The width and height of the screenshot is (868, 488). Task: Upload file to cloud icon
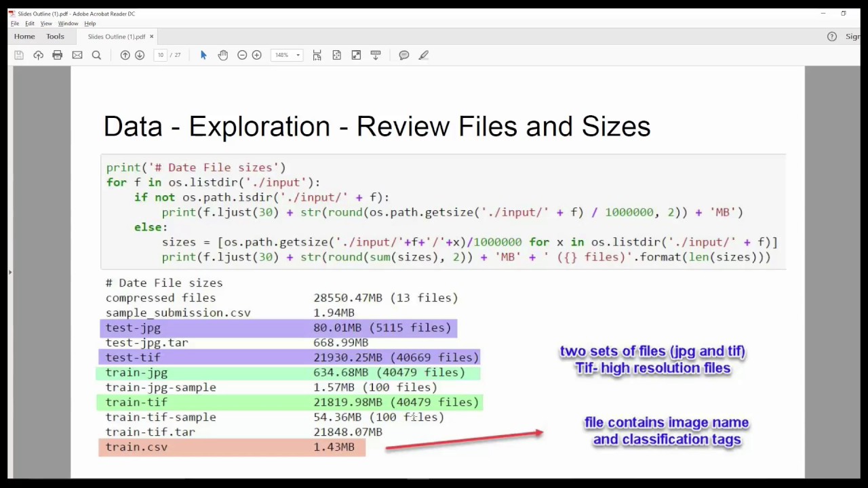38,55
